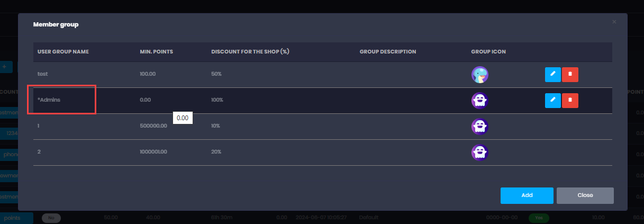Image resolution: width=644 pixels, height=224 pixels.
Task: Delete the test user group
Action: point(570,74)
